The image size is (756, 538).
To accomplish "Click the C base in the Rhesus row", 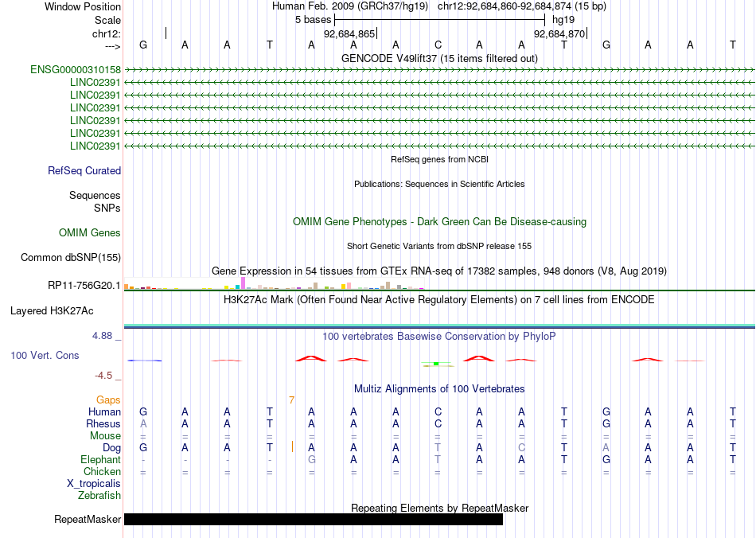I will point(438,423).
